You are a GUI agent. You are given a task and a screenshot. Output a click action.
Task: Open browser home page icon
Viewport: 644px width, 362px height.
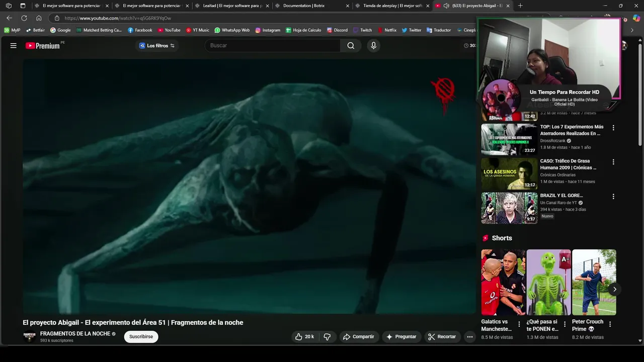coord(39,18)
